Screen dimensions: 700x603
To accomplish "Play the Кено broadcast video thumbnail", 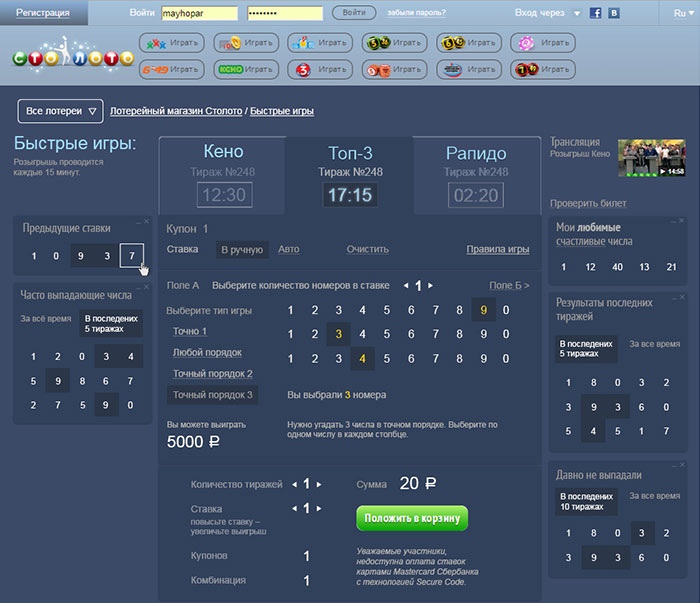I will [651, 157].
